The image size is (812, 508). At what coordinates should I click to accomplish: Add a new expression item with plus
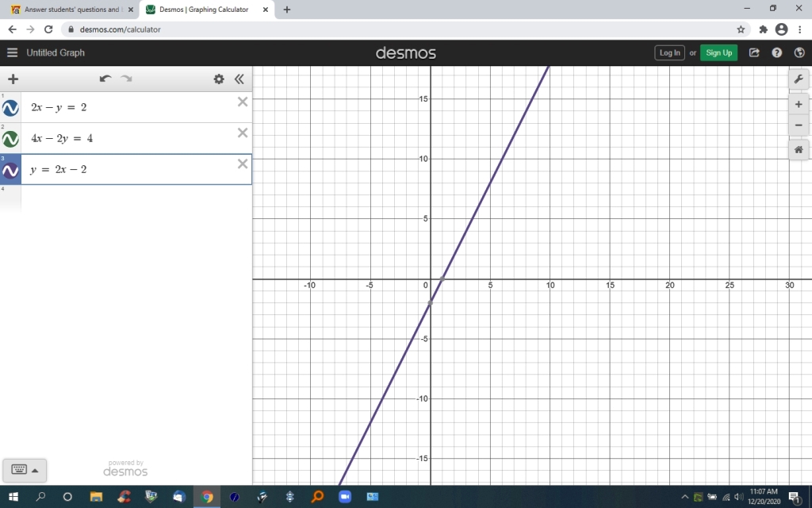[x=13, y=79]
